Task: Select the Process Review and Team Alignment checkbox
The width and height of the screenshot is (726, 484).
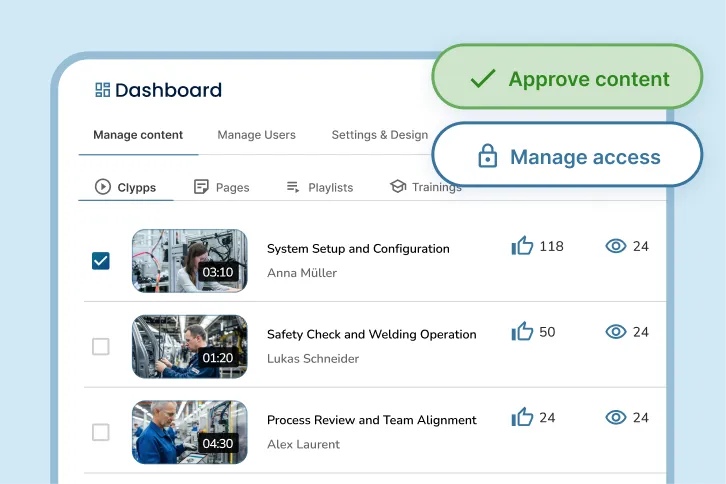Action: tap(101, 432)
